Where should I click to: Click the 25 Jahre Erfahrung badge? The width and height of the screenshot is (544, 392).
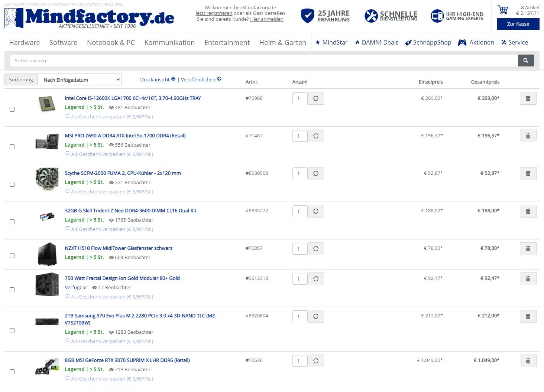325,16
